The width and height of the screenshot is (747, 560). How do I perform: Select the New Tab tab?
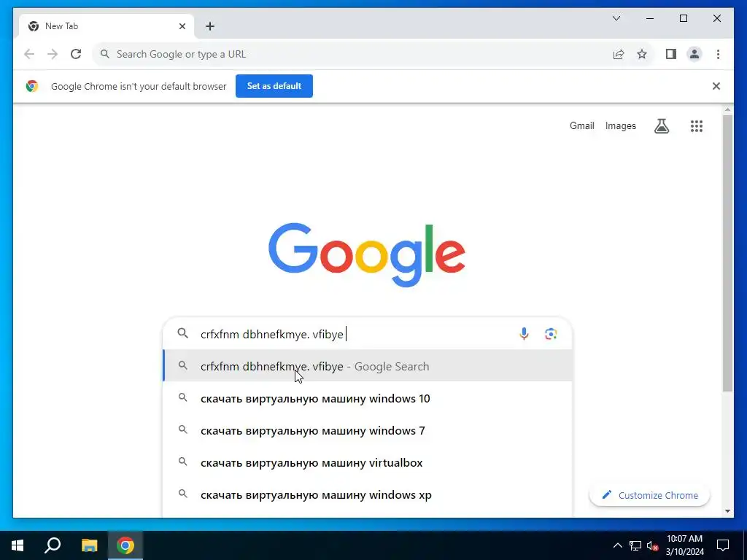106,26
